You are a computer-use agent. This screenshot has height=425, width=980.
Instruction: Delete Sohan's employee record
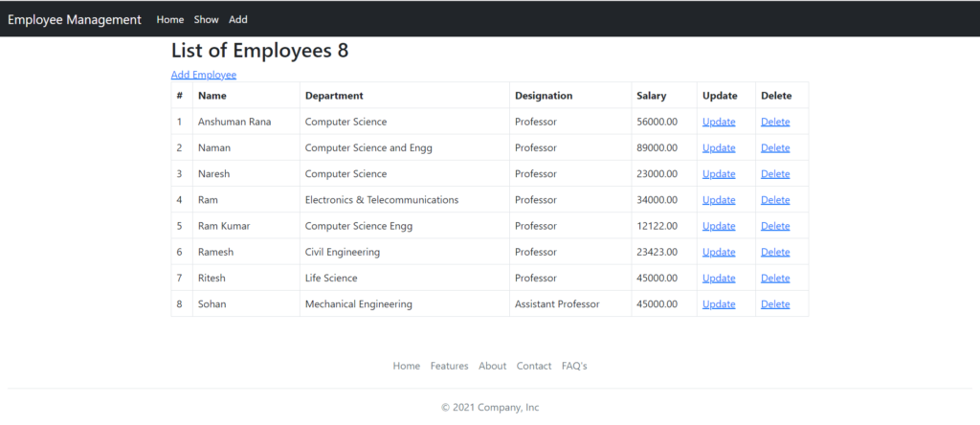pos(775,304)
